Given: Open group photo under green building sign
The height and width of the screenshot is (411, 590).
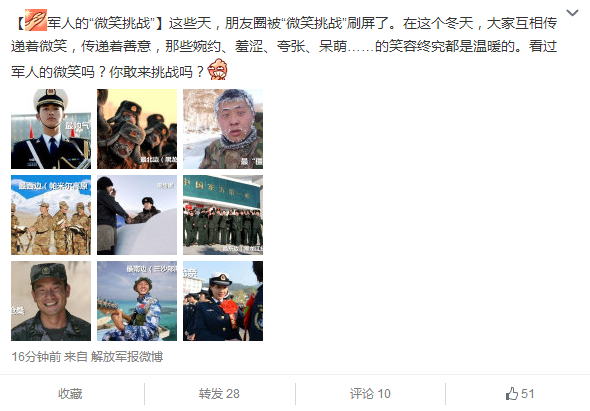Looking at the screenshot, I should point(223,215).
